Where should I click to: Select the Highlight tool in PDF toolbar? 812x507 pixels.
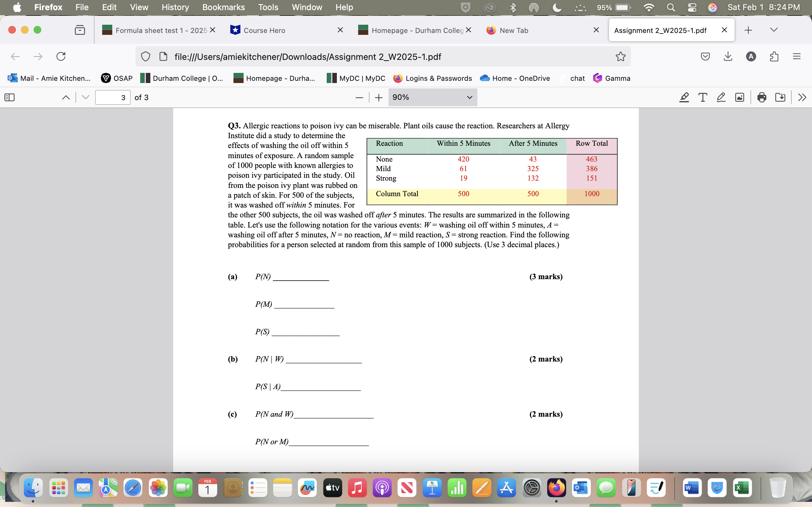(x=684, y=97)
